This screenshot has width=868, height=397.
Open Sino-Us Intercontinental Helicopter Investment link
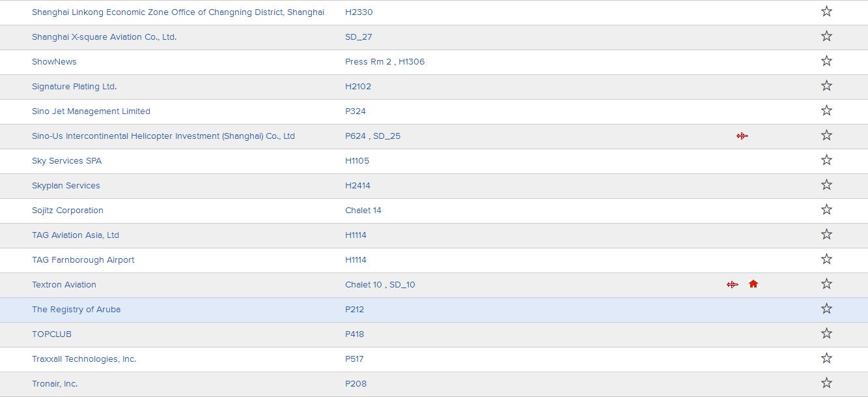coord(163,136)
